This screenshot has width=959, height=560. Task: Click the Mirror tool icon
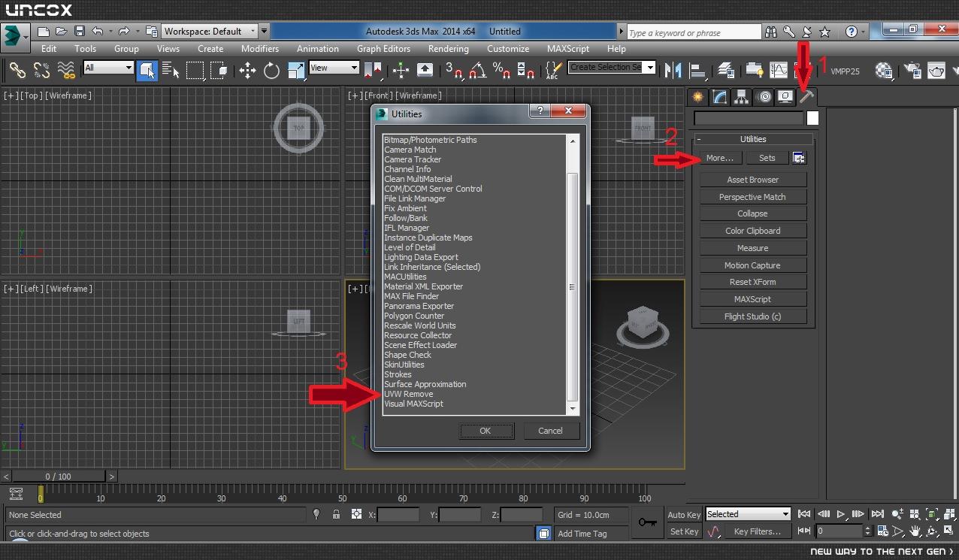point(674,71)
